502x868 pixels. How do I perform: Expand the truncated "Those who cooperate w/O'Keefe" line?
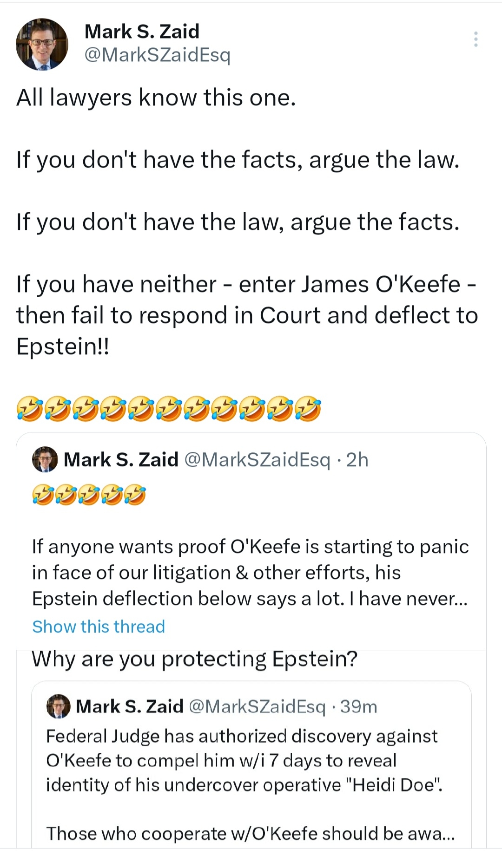tap(251, 834)
